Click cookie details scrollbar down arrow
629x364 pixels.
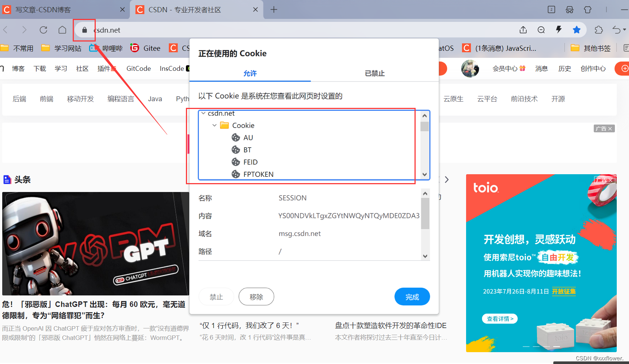425,256
